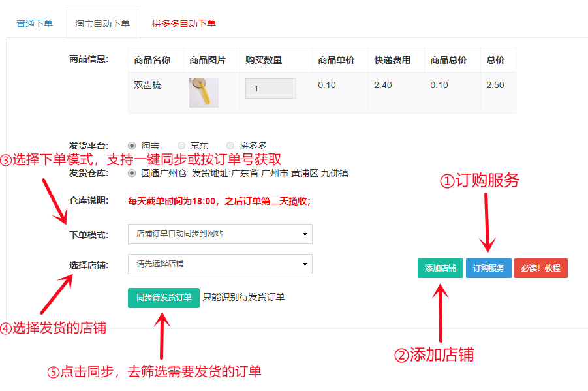Select the 淘宝 platform radio button
The width and height of the screenshot is (588, 391).
point(132,146)
